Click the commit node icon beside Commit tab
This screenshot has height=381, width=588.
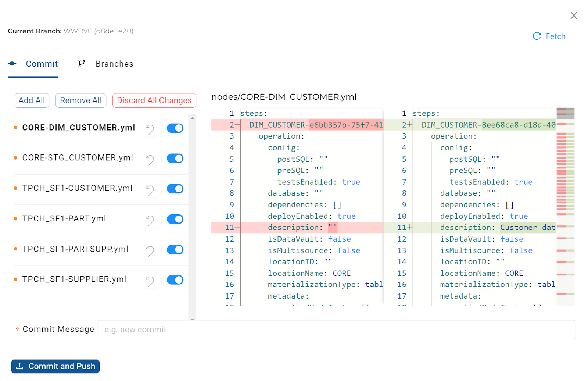point(12,63)
